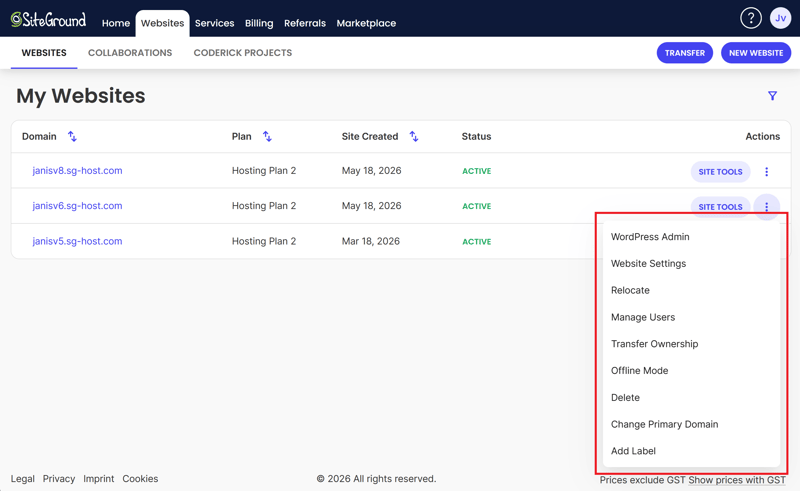Screen dimensions: 800x491
Task: Collapse kebab menu for janisv6.sg-host.com
Action: (766, 207)
